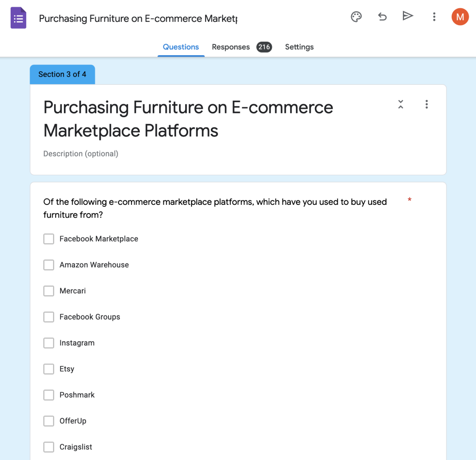476x460 pixels.
Task: Open the Google Forms home icon
Action: click(18, 18)
